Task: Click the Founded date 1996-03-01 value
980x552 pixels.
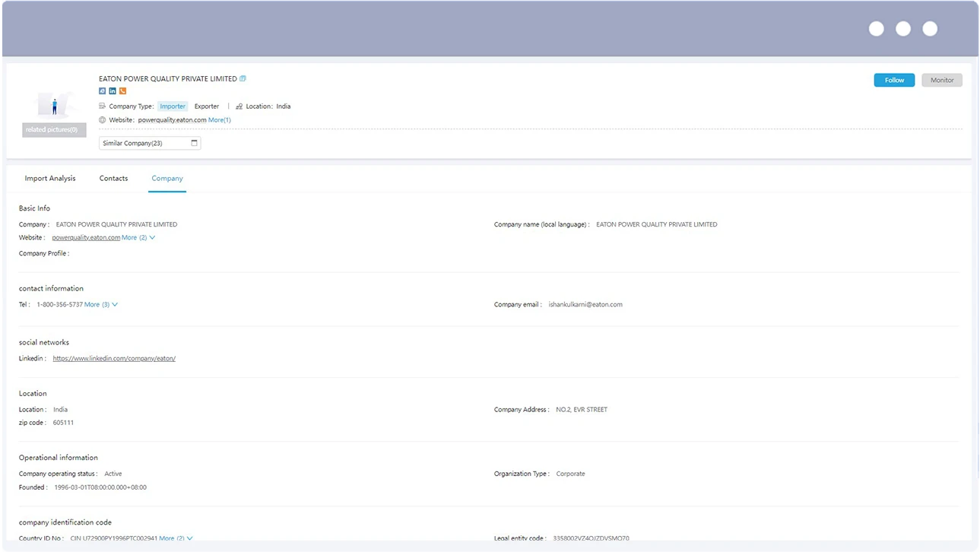Action: coord(100,487)
